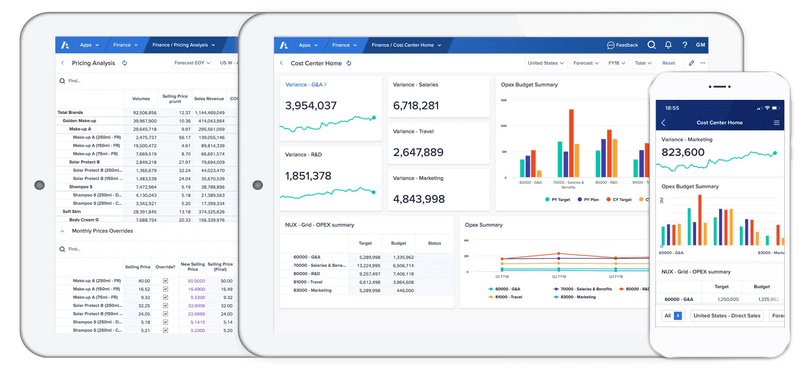Click the search icon in Monthly Prices Overrides
The width and height of the screenshot is (806, 379).
(x=62, y=249)
